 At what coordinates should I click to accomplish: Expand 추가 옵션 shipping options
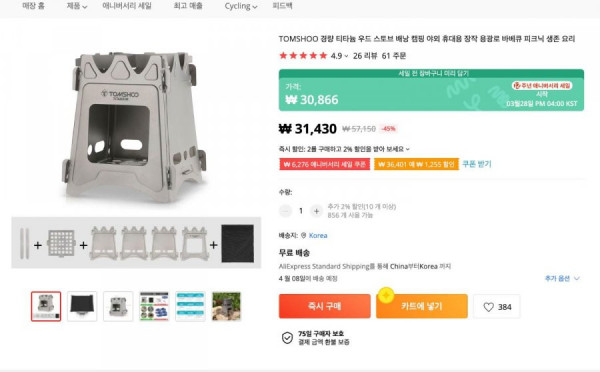pos(562,278)
